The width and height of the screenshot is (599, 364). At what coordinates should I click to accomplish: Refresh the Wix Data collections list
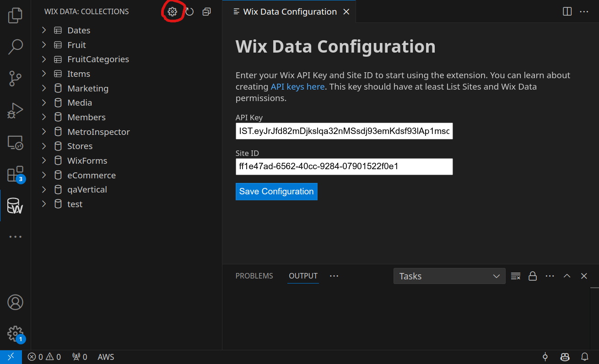pyautogui.click(x=189, y=12)
